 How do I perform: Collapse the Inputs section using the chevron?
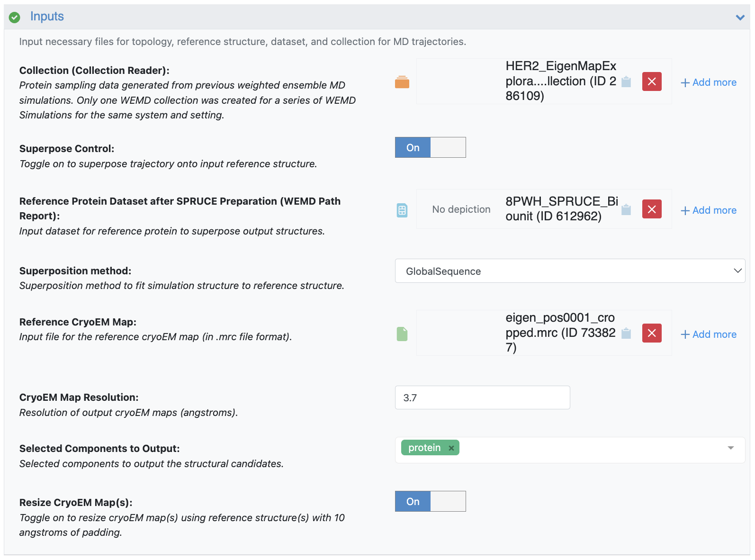[x=740, y=18]
